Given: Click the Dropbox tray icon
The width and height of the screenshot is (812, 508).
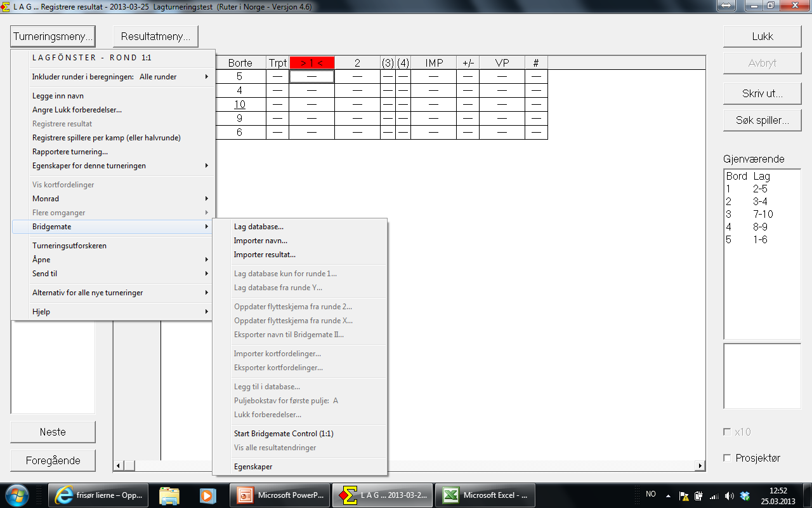Looking at the screenshot, I should (x=745, y=496).
